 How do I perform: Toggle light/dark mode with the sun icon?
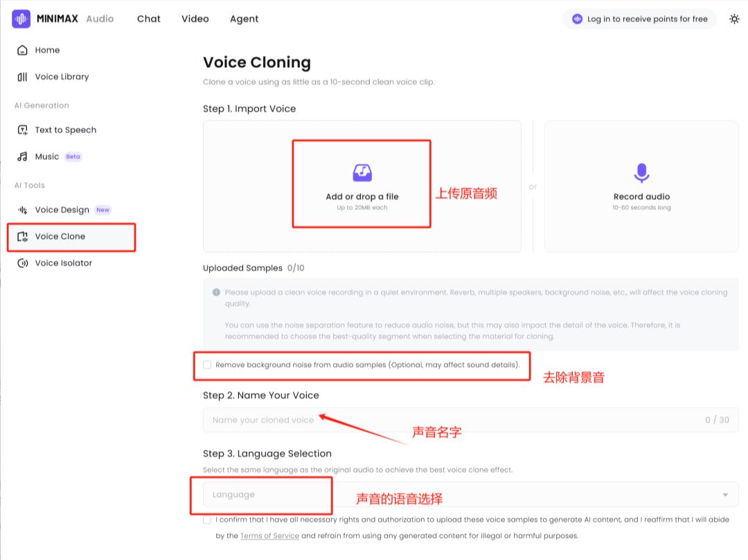734,19
